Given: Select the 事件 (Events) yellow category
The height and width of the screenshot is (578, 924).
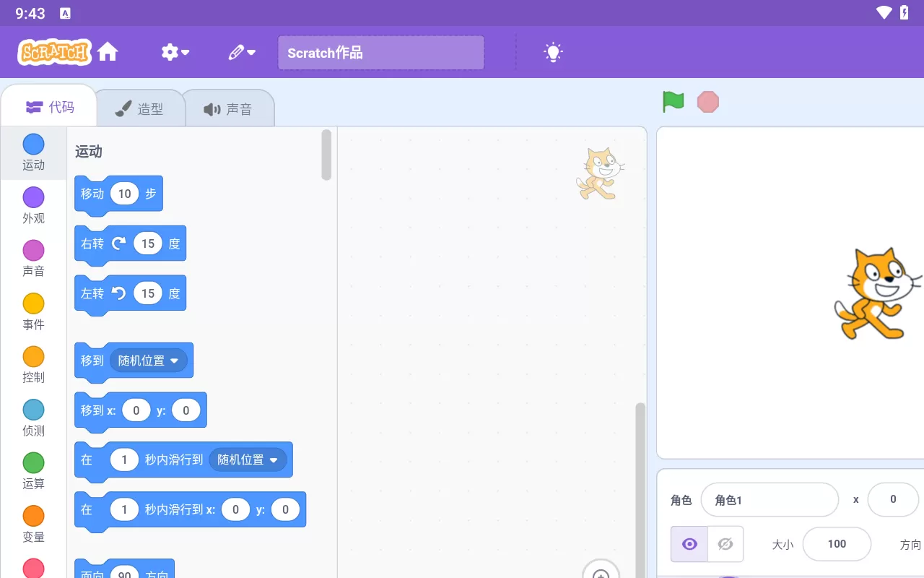Looking at the screenshot, I should pyautogui.click(x=33, y=311).
